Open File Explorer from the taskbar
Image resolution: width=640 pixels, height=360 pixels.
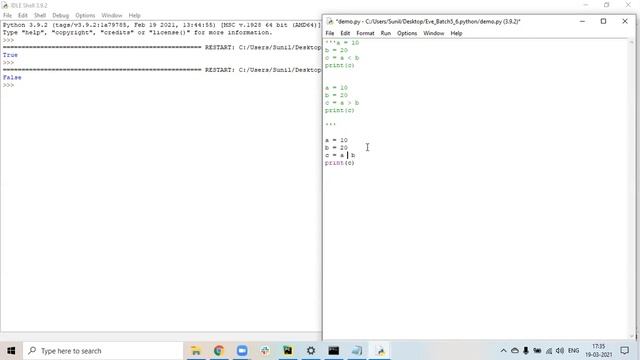pyautogui.click(x=196, y=351)
